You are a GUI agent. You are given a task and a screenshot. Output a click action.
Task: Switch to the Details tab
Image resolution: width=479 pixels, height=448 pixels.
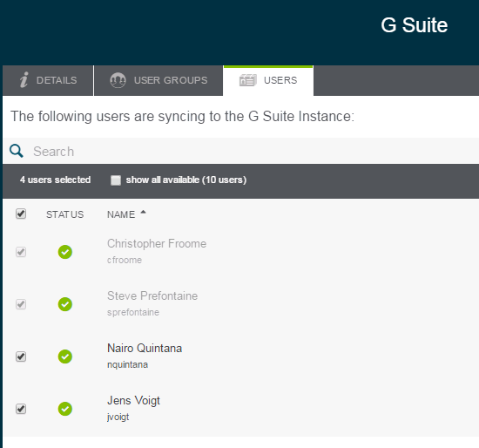point(48,80)
